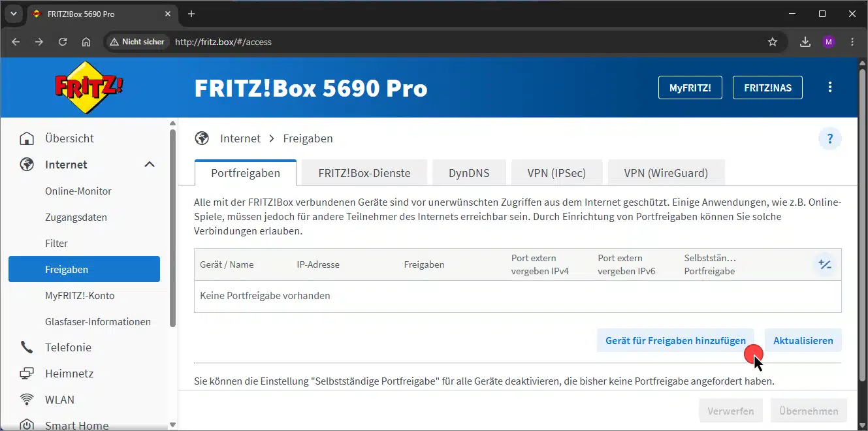Click the Übernehmen button
868x431 pixels.
pyautogui.click(x=809, y=411)
